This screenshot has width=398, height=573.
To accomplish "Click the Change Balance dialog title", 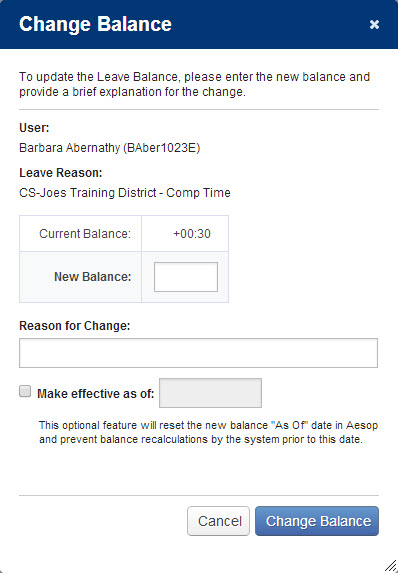I will coord(95,24).
